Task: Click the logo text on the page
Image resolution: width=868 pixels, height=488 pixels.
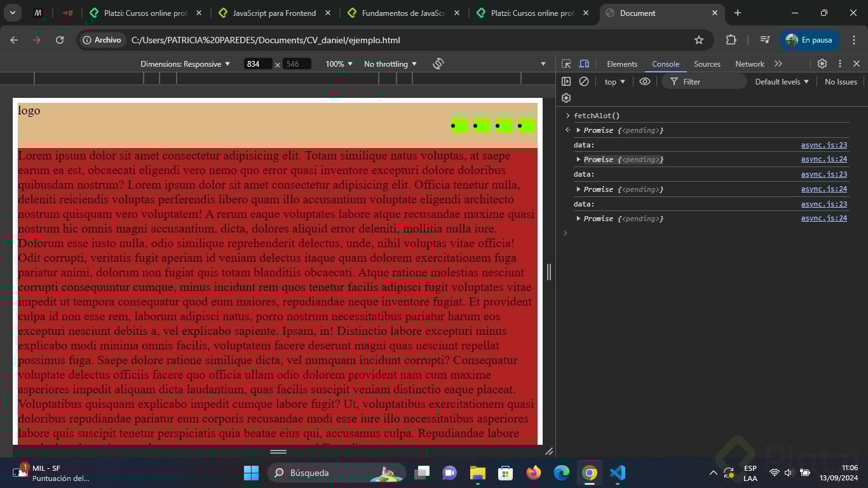Action: pyautogui.click(x=29, y=110)
